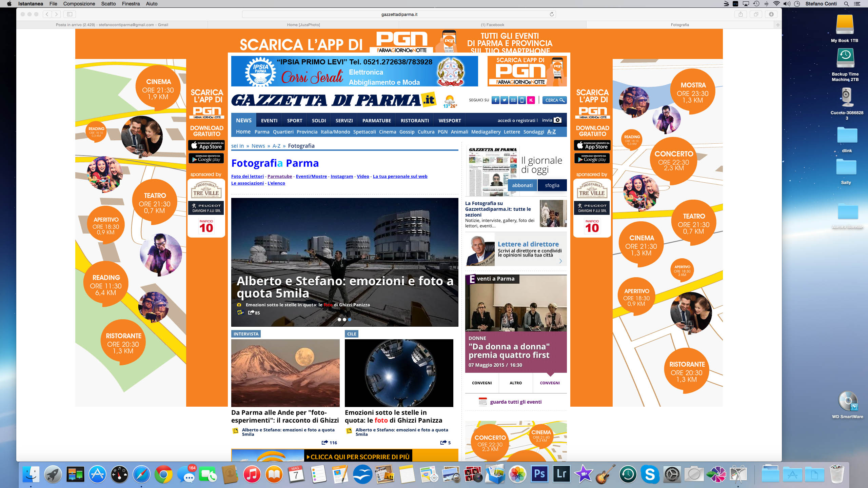Open the Mediagallery subsection link
Screen dimensions: 868x488
click(486, 132)
